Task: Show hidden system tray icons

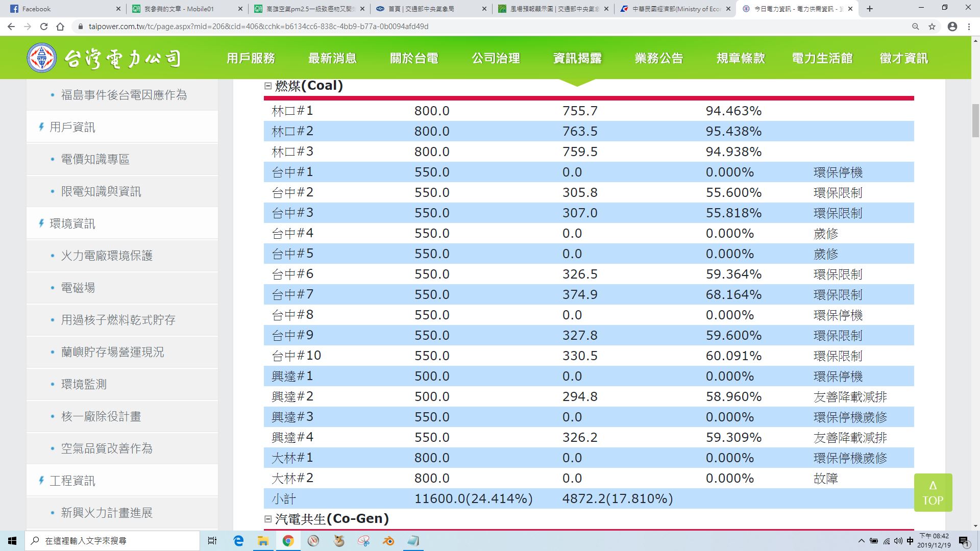Action: tap(862, 541)
